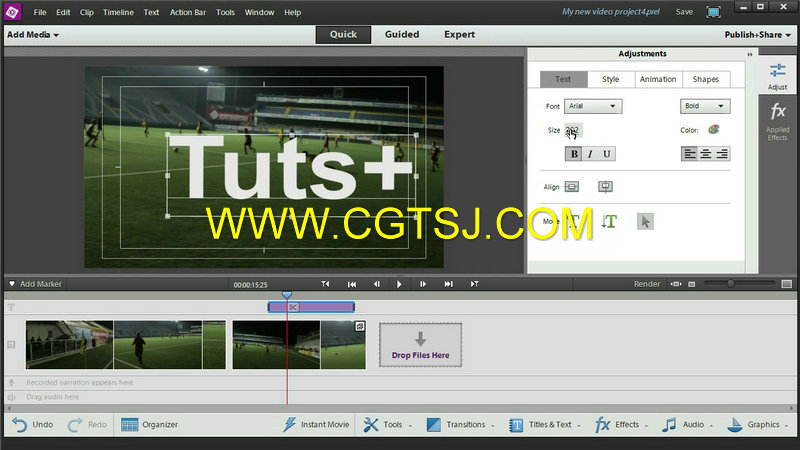800x450 pixels.
Task: Open the File menu
Action: tap(40, 12)
